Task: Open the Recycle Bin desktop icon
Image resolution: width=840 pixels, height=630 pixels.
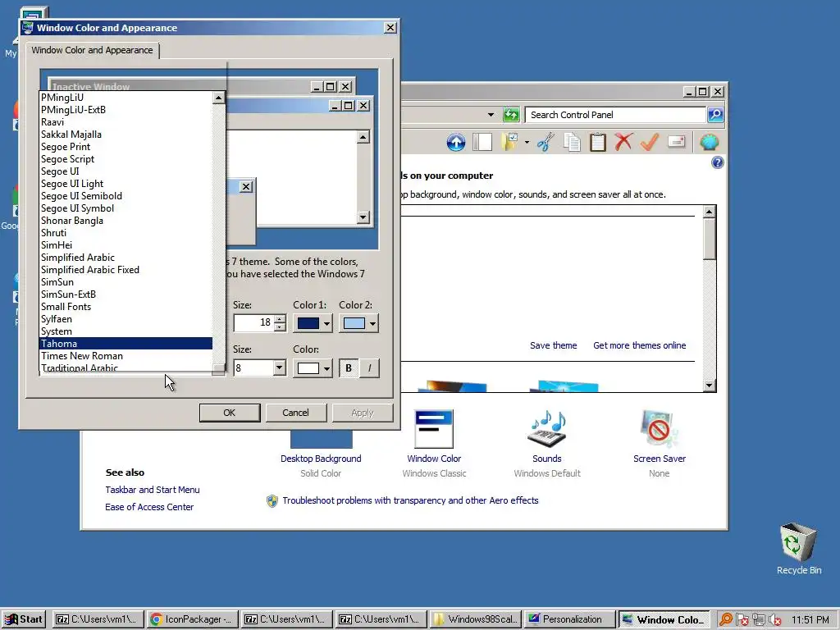Action: coord(798,542)
